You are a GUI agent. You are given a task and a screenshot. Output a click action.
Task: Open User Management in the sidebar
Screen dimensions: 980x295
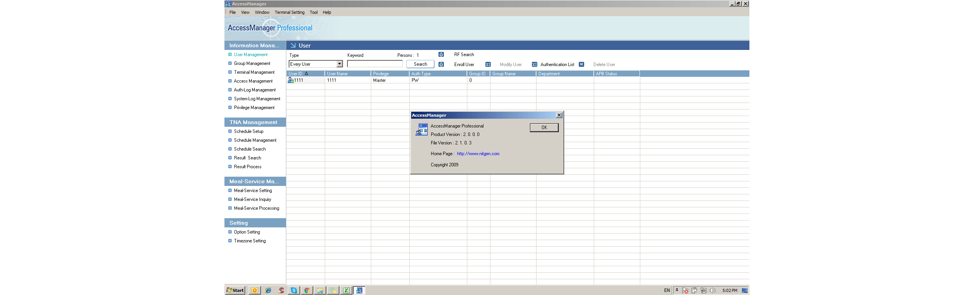[x=251, y=55]
